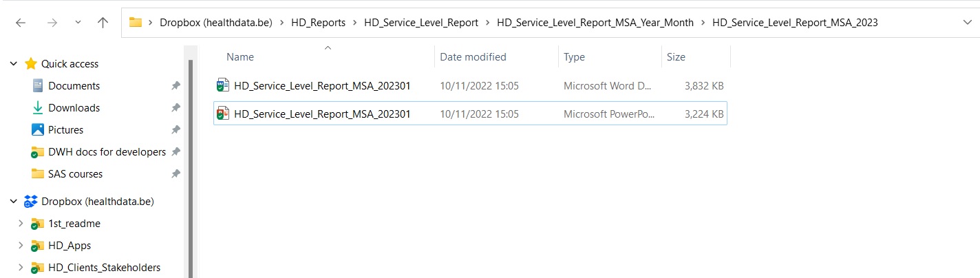Click the Downloads icon in Quick access
The image size is (980, 278).
pyautogui.click(x=38, y=108)
